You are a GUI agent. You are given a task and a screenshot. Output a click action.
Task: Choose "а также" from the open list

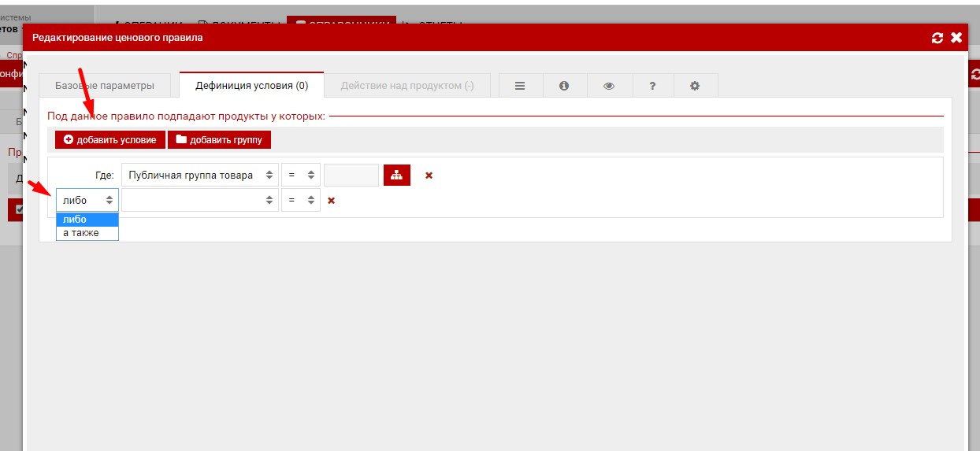click(81, 233)
